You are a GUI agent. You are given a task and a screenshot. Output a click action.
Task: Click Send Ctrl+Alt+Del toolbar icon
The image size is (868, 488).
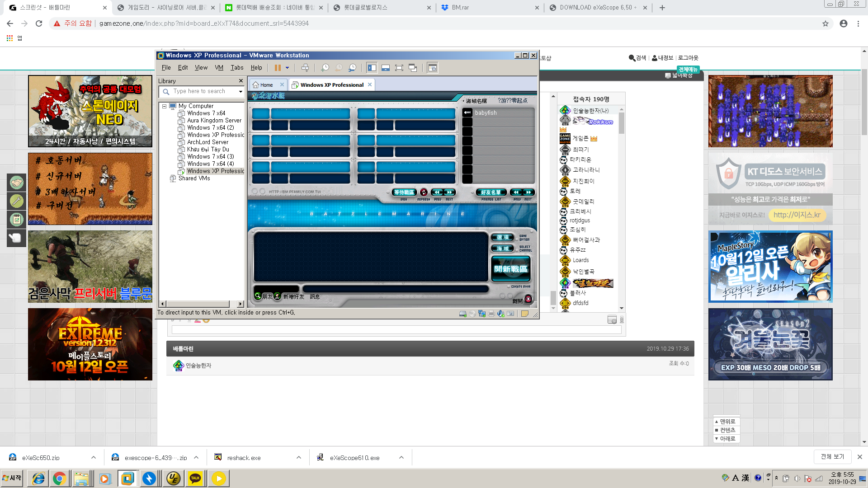305,68
